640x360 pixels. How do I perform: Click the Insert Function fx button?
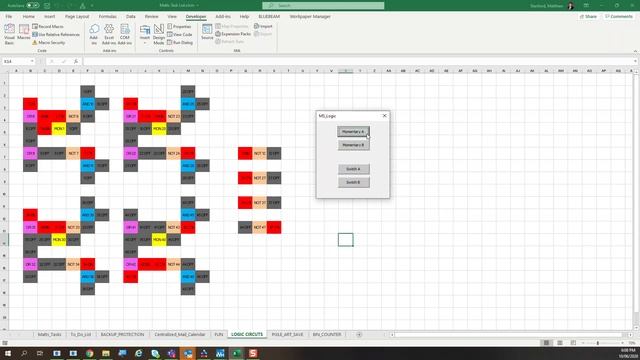point(76,61)
